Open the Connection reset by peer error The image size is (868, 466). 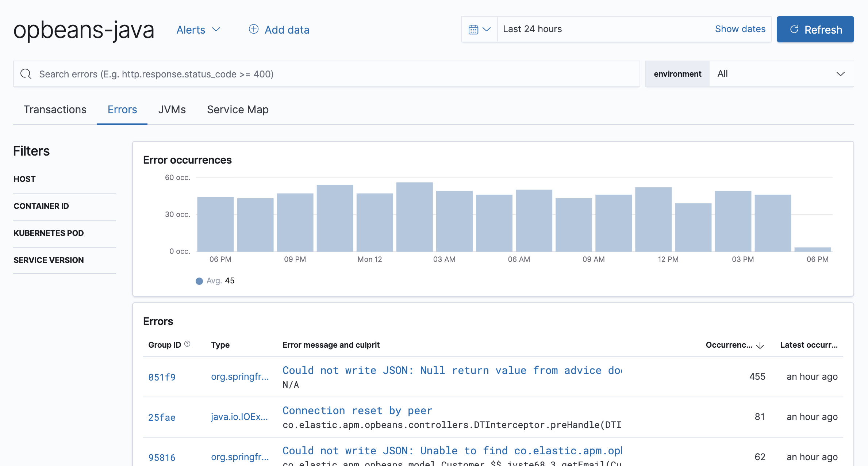pos(357,410)
